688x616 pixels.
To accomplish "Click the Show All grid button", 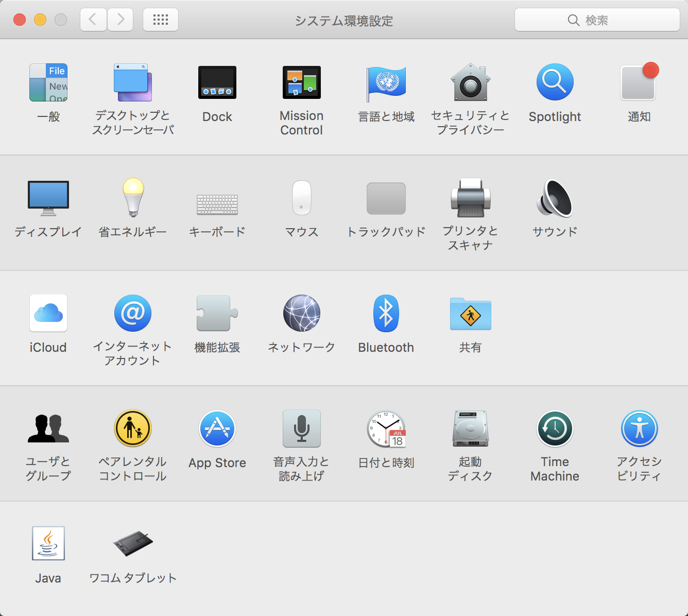I will click(161, 20).
